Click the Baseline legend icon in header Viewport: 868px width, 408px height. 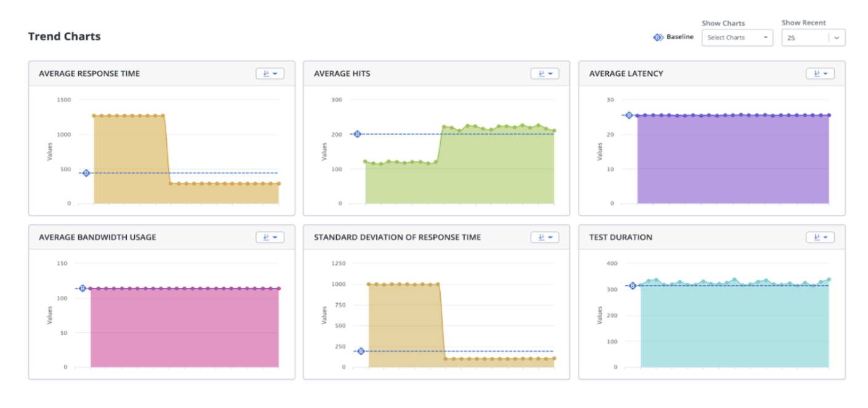coord(658,37)
